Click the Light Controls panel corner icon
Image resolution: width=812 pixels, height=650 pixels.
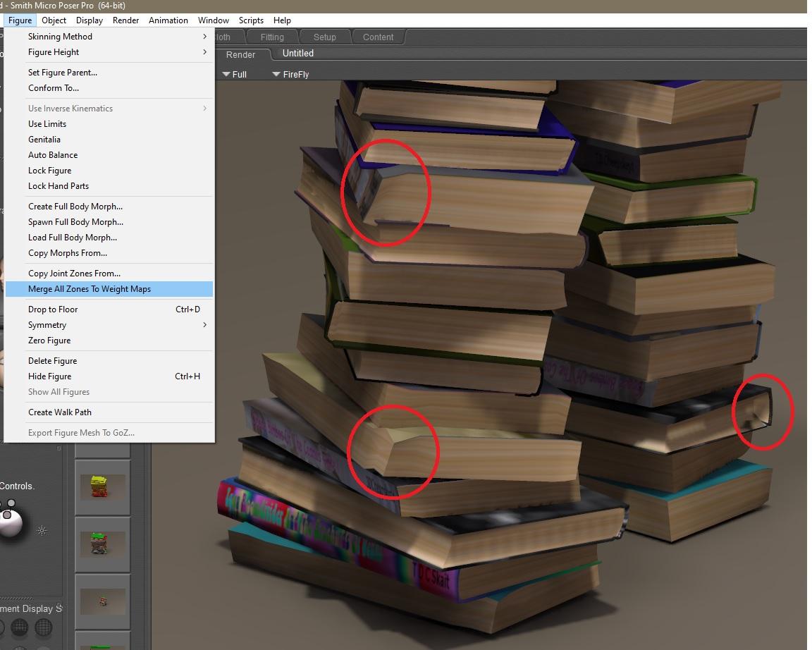pos(59,448)
